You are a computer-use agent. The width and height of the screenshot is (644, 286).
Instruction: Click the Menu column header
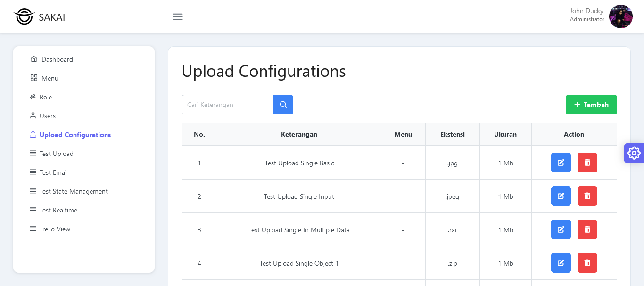coord(403,134)
